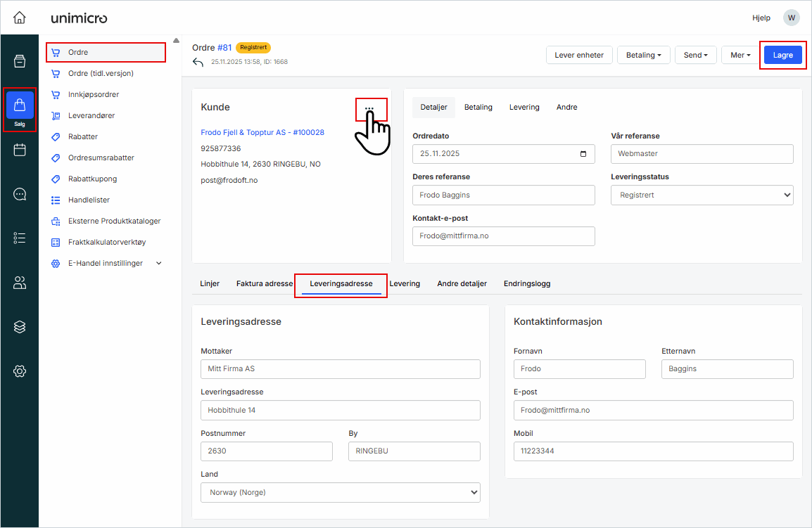The image size is (812, 528).
Task: Click the back arrow under order number
Action: point(198,62)
